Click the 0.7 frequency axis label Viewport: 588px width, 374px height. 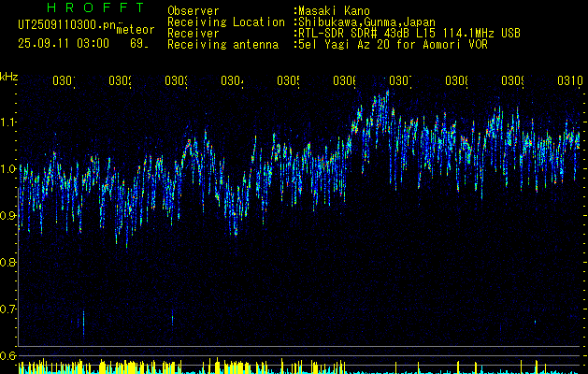[7, 309]
